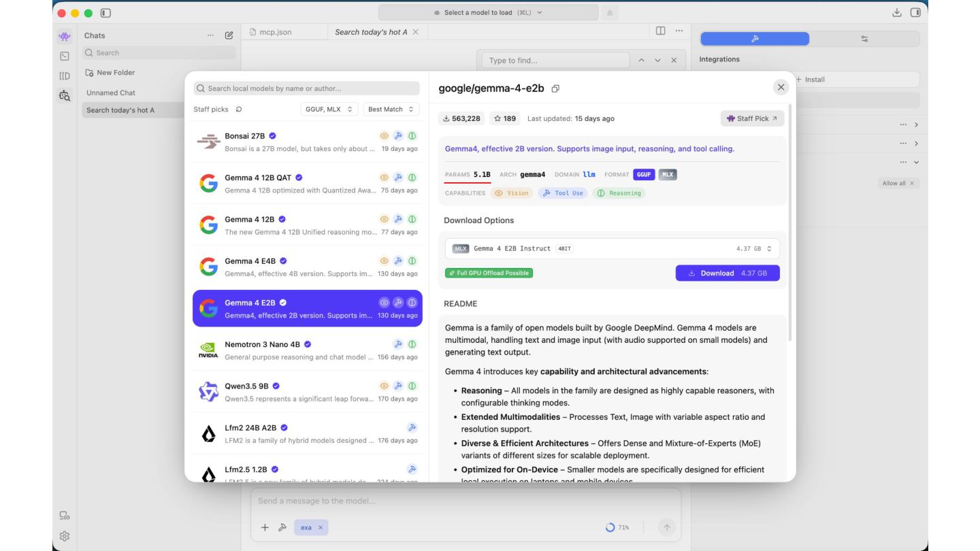The width and height of the screenshot is (980, 551).
Task: Close the model details dialog
Action: (781, 87)
